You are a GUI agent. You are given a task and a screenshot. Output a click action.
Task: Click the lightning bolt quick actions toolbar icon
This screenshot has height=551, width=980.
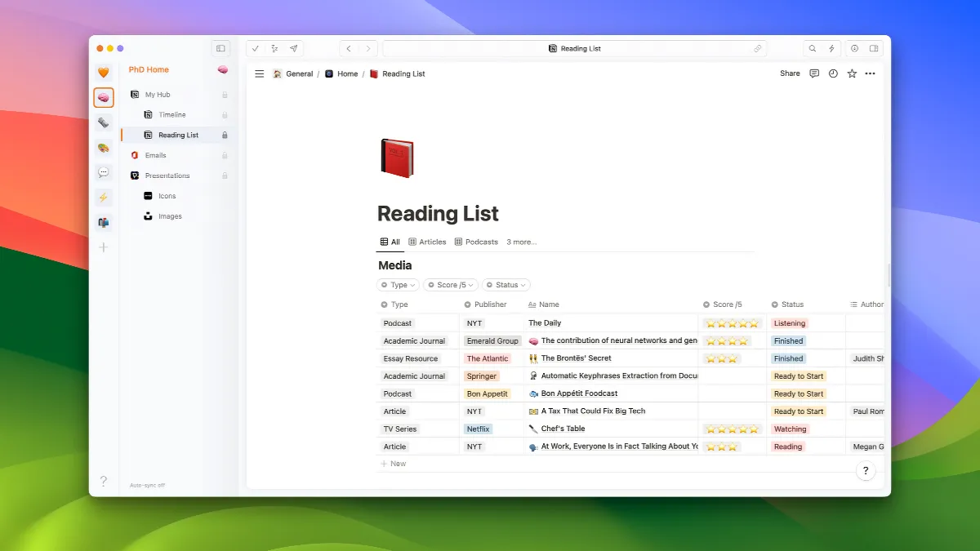(832, 48)
